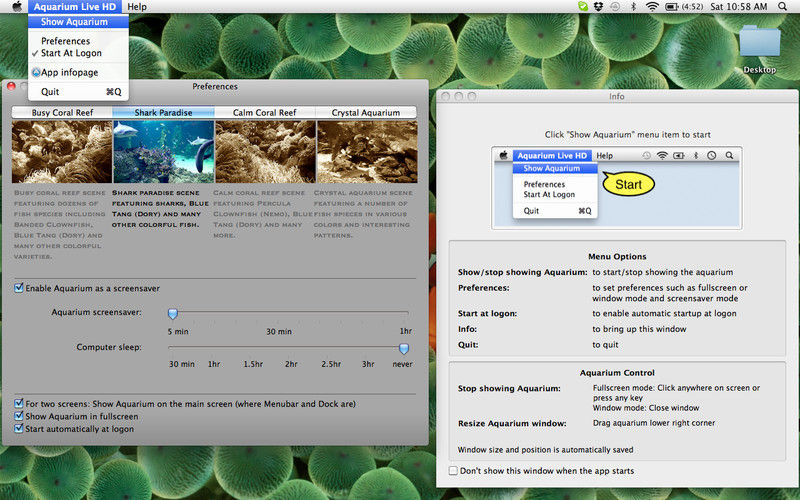Click the 'never' label under sleep slider
Viewport: 800px width, 500px height.
tap(403, 364)
